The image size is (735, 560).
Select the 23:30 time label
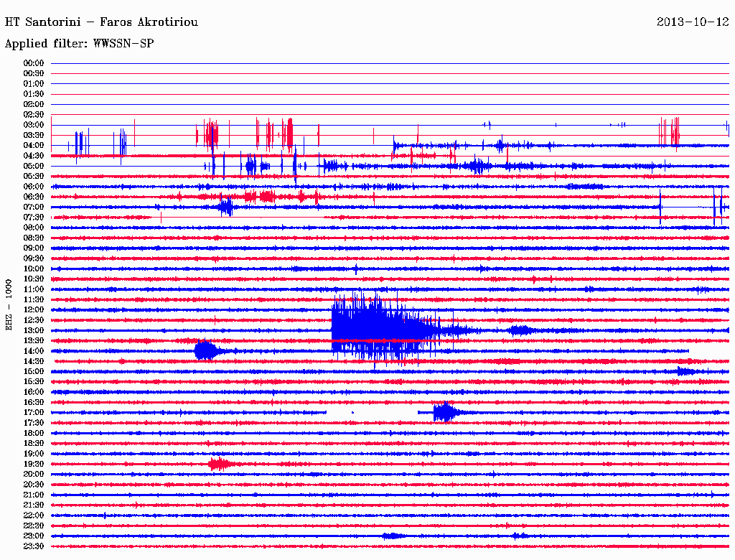click(34, 546)
